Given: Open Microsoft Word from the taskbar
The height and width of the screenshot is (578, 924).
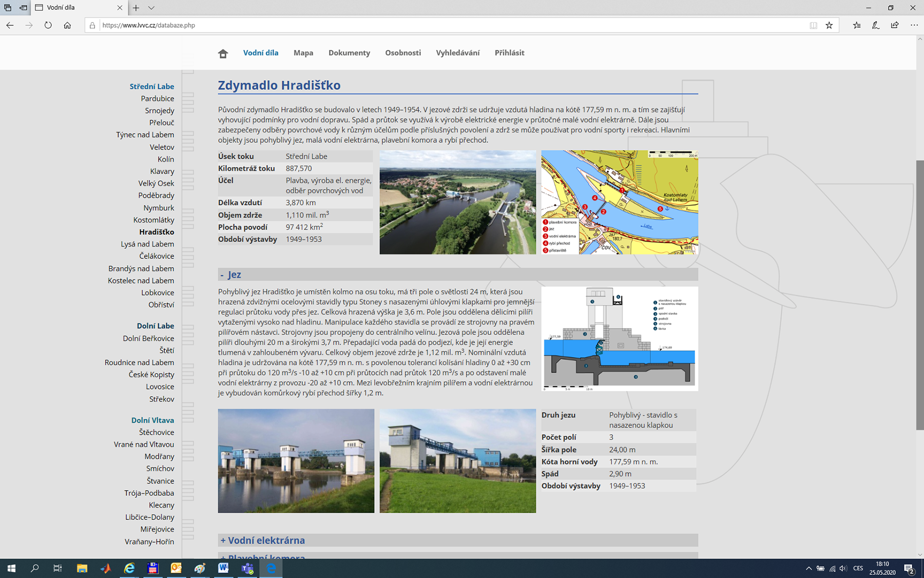Looking at the screenshot, I should pos(223,568).
